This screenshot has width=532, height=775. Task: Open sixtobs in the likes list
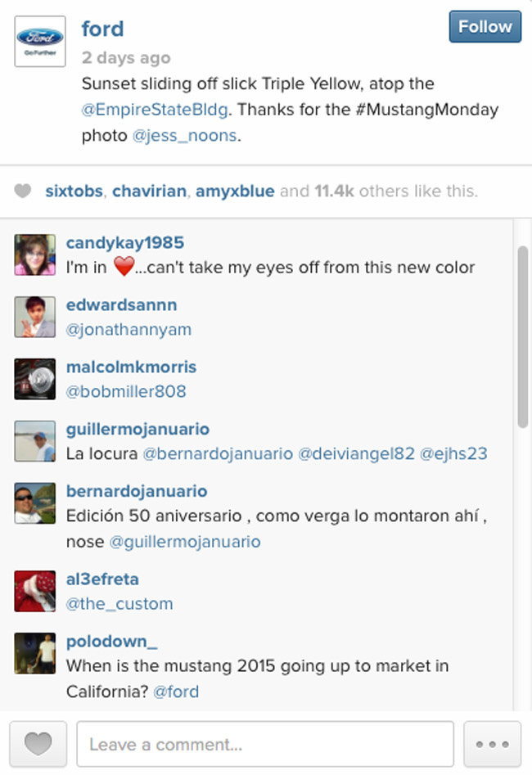74,191
